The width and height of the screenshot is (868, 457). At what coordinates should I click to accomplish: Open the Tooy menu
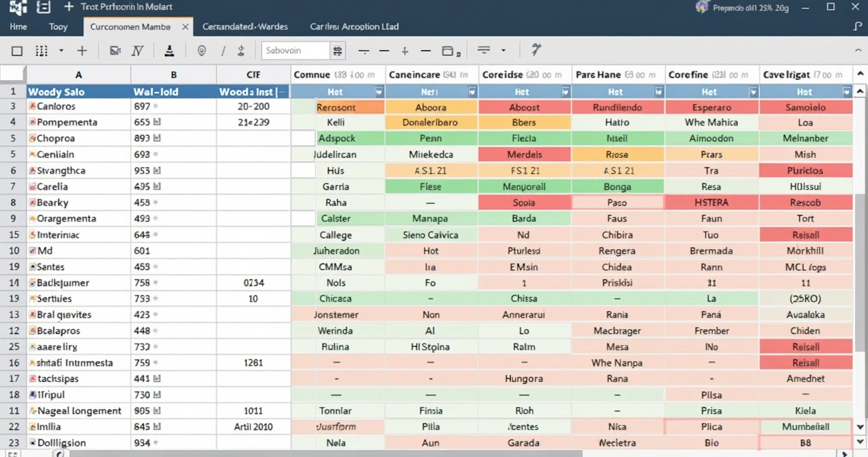pyautogui.click(x=59, y=26)
